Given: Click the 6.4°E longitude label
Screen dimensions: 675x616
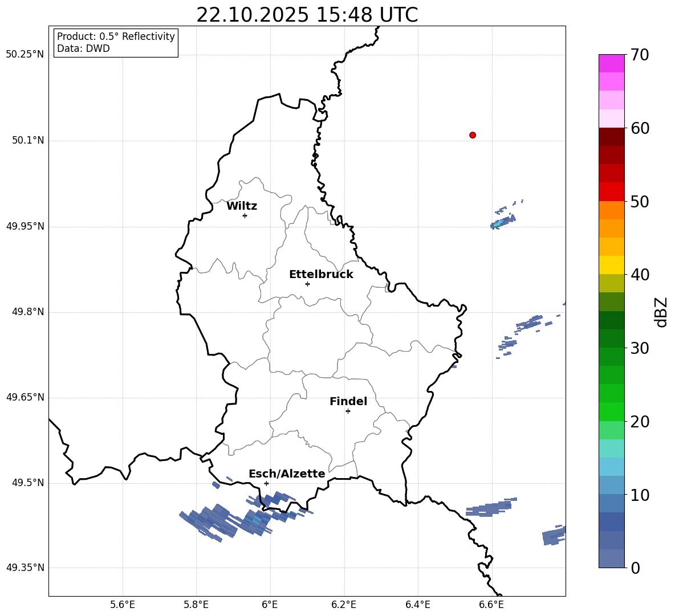Looking at the screenshot, I should click(417, 605).
